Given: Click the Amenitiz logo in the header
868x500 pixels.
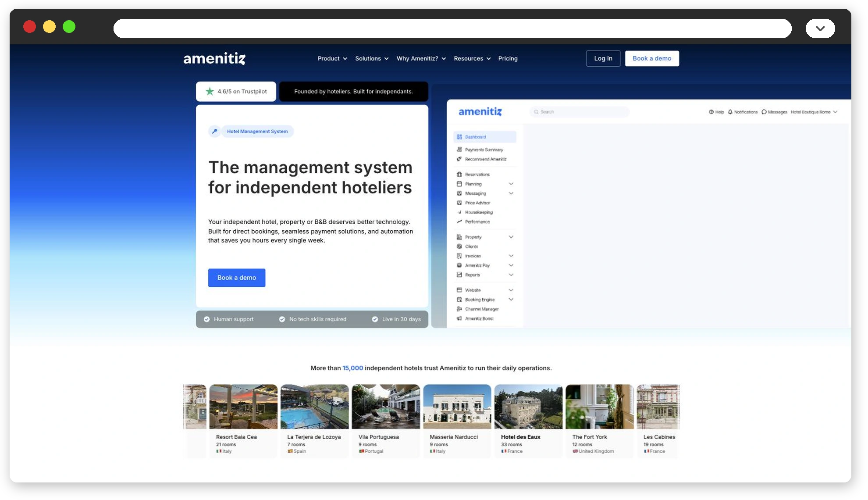Looking at the screenshot, I should point(214,58).
